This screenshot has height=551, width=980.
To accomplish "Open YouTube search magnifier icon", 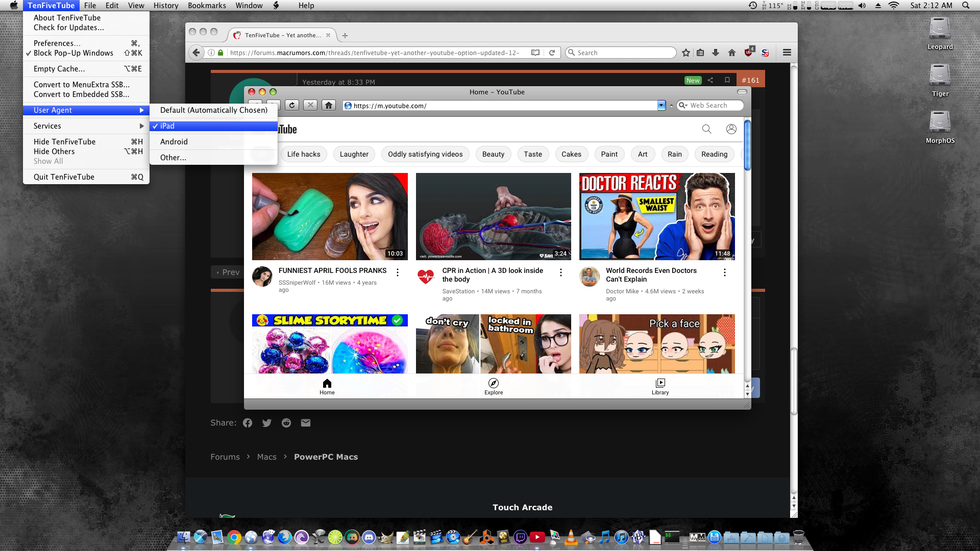I will click(706, 129).
